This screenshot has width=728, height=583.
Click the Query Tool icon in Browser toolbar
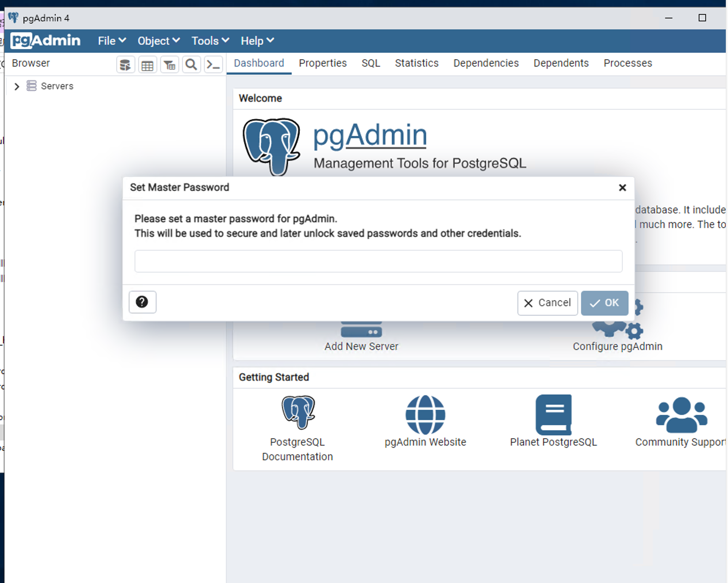125,65
